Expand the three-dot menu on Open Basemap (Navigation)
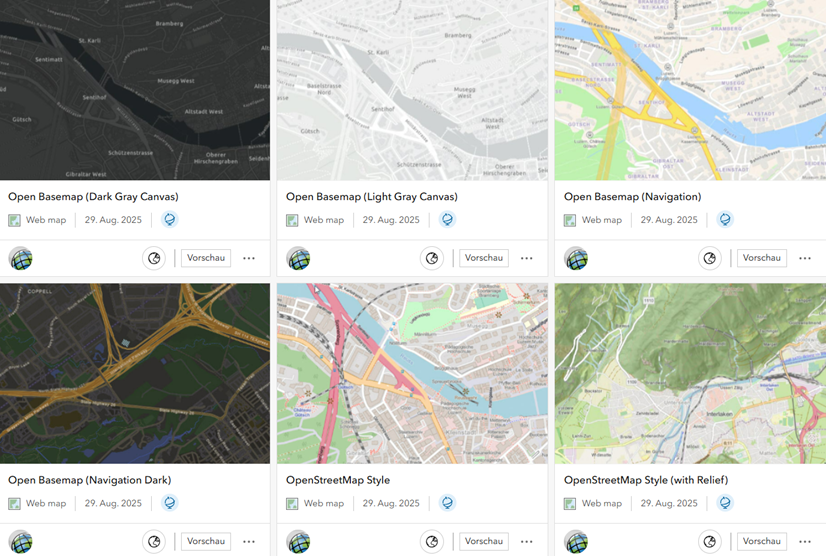 [x=805, y=258]
